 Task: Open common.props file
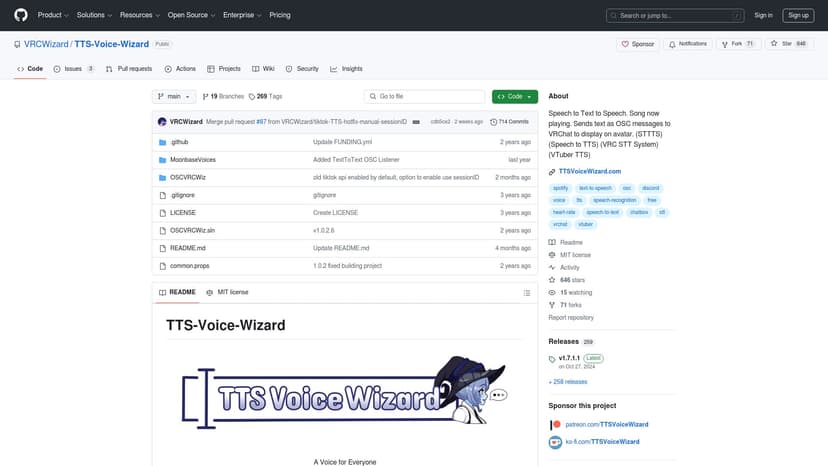click(190, 266)
